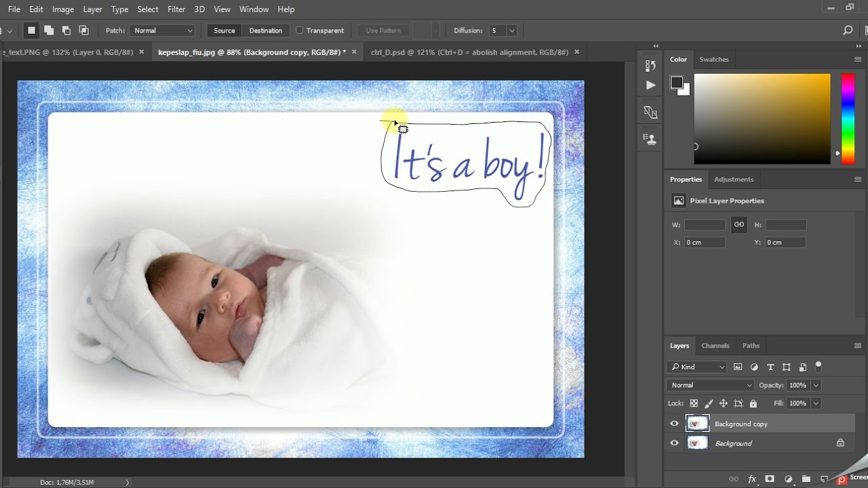Choose Add to selection mode icon
868x488 pixels.
(49, 30)
